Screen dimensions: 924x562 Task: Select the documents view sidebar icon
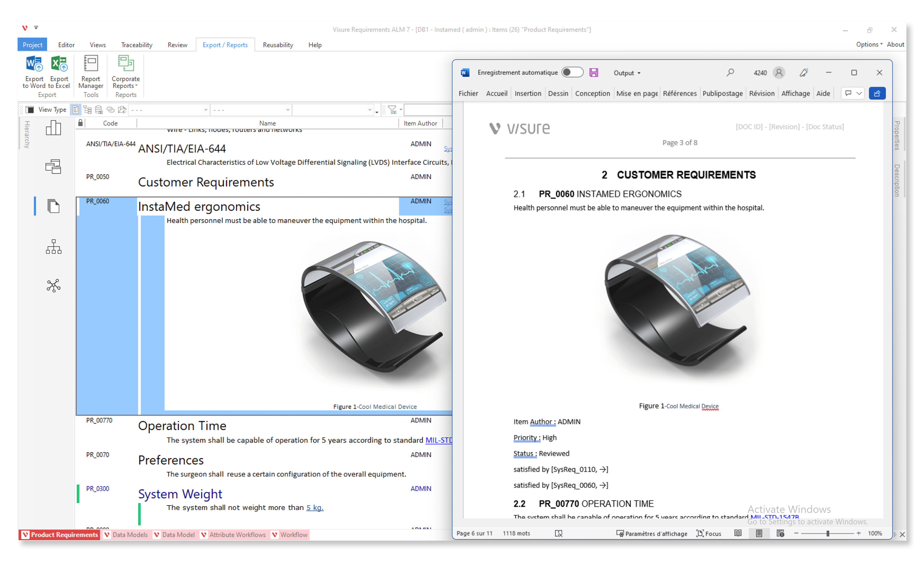[x=53, y=206]
